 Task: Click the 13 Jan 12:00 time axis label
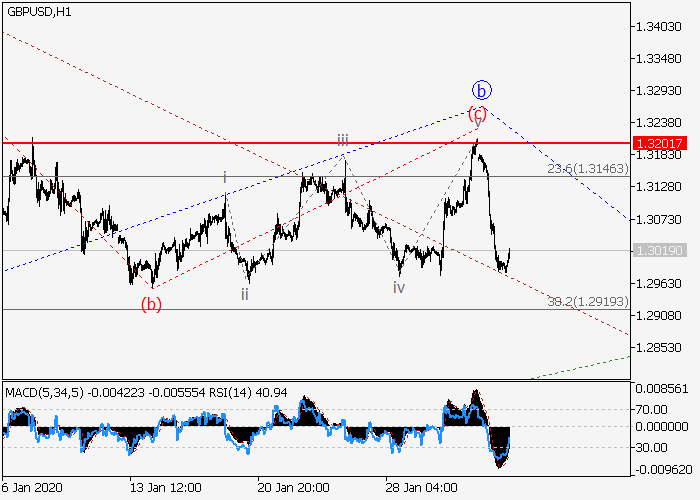166,488
